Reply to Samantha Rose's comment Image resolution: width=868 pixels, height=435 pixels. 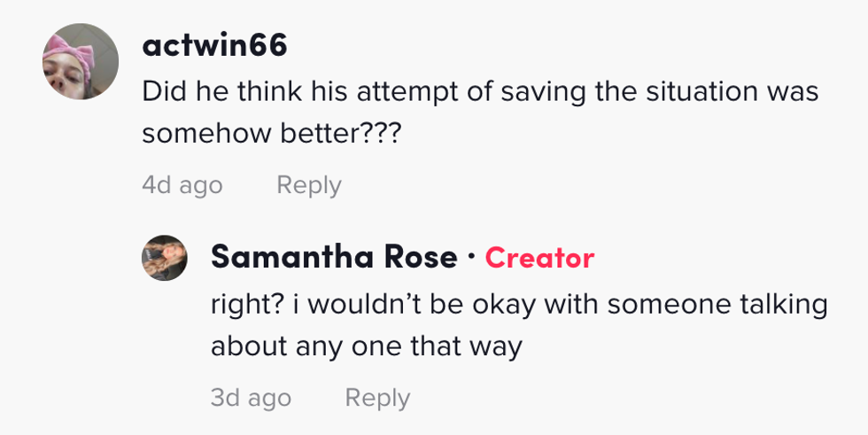377,398
